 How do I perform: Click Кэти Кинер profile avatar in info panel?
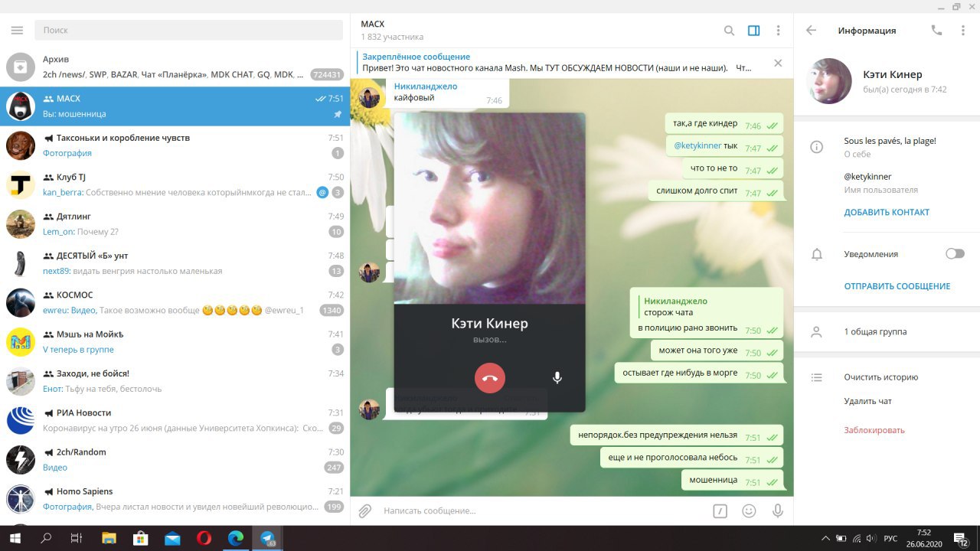click(829, 81)
